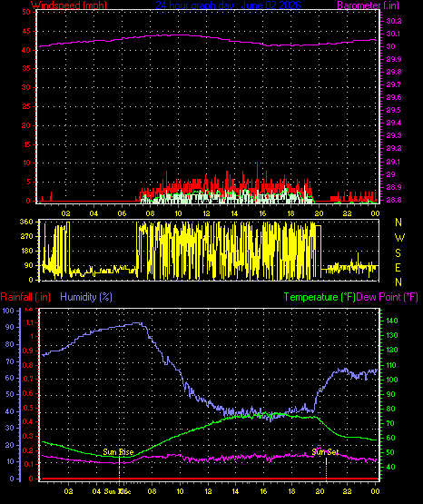Click the 0.4 rainfall axis value
Screen dimensions: 423x504
[x=28, y=421]
